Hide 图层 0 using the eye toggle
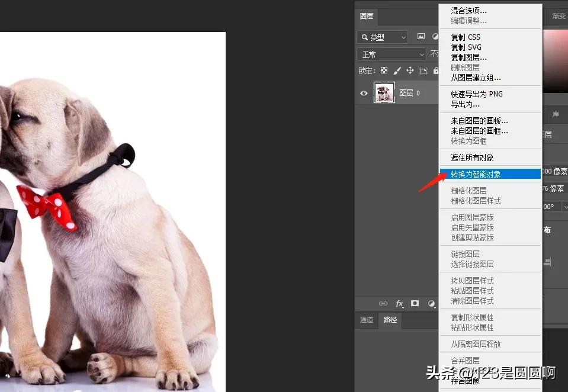The height and width of the screenshot is (392, 568). click(x=364, y=93)
